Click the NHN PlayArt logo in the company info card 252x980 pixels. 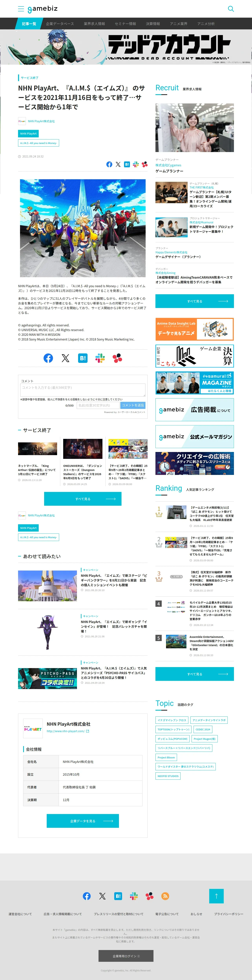tap(33, 729)
